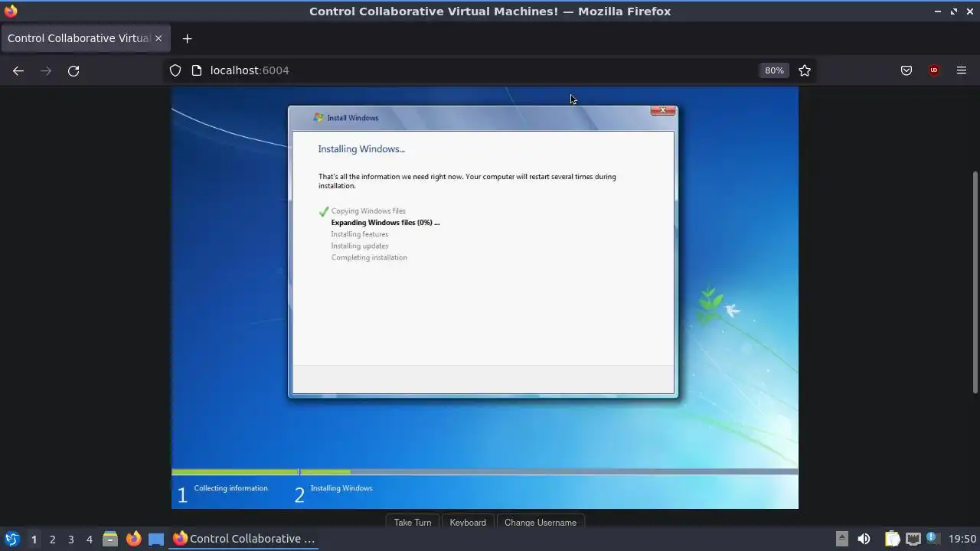
Task: Open the shield tracking protection icon
Action: pos(175,70)
